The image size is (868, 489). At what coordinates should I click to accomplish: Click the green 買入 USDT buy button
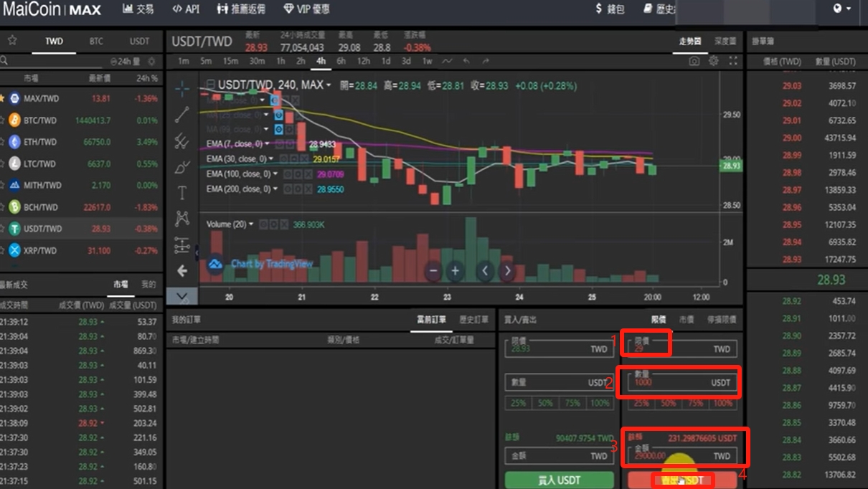tap(560, 480)
